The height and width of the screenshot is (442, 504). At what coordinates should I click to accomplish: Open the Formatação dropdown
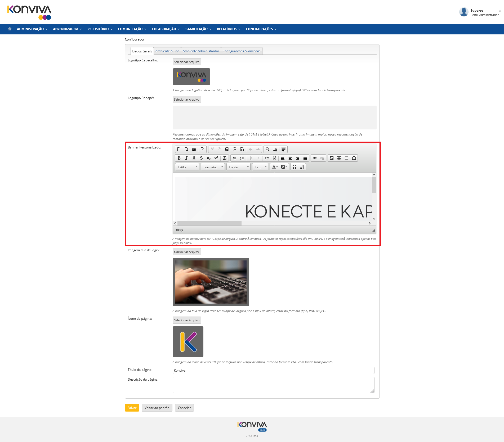213,167
